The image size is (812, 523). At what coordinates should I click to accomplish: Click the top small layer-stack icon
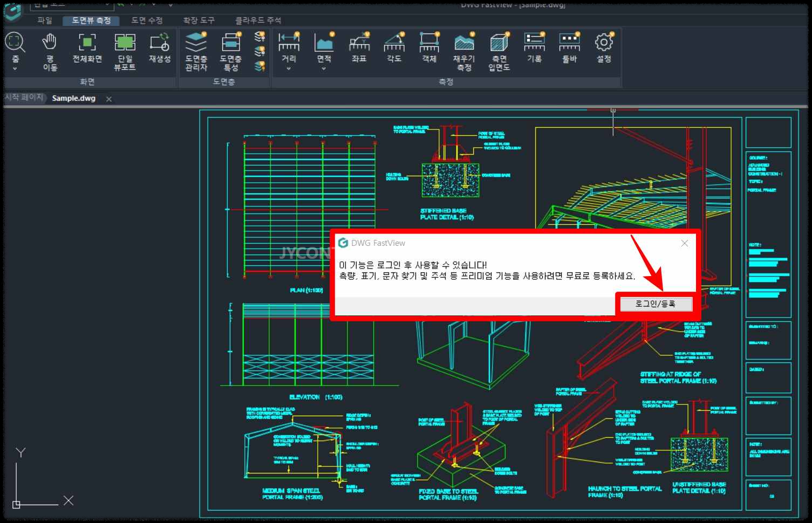tap(260, 37)
